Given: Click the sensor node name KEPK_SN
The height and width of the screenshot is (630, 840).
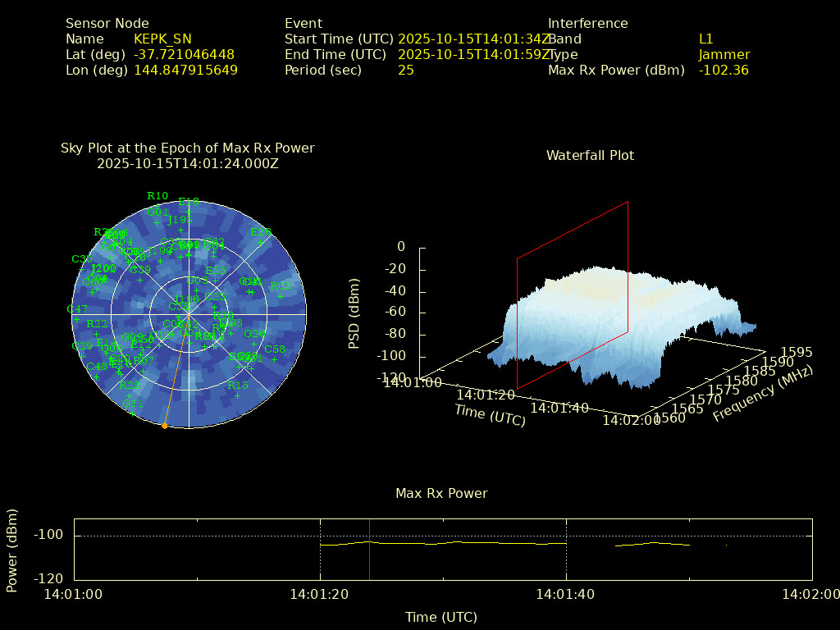Looking at the screenshot, I should [x=162, y=39].
